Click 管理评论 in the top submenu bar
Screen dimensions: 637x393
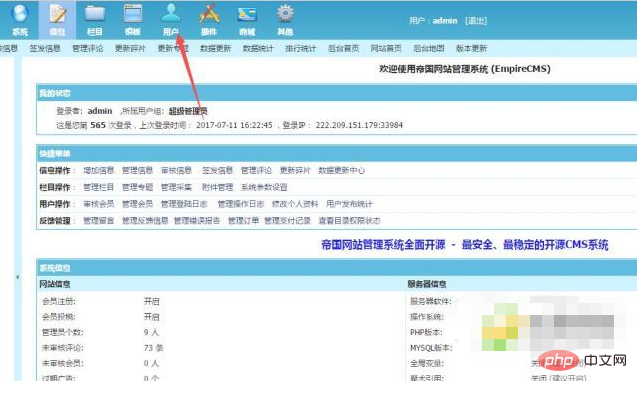tap(88, 48)
